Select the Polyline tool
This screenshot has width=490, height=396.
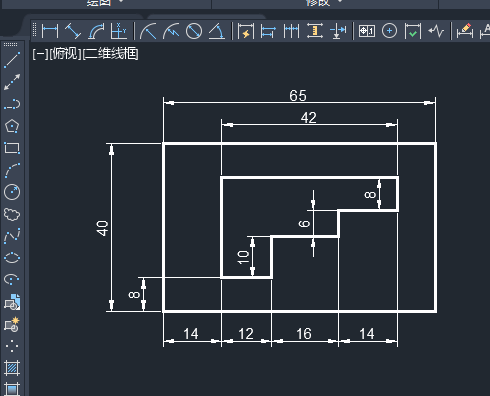pyautogui.click(x=12, y=104)
